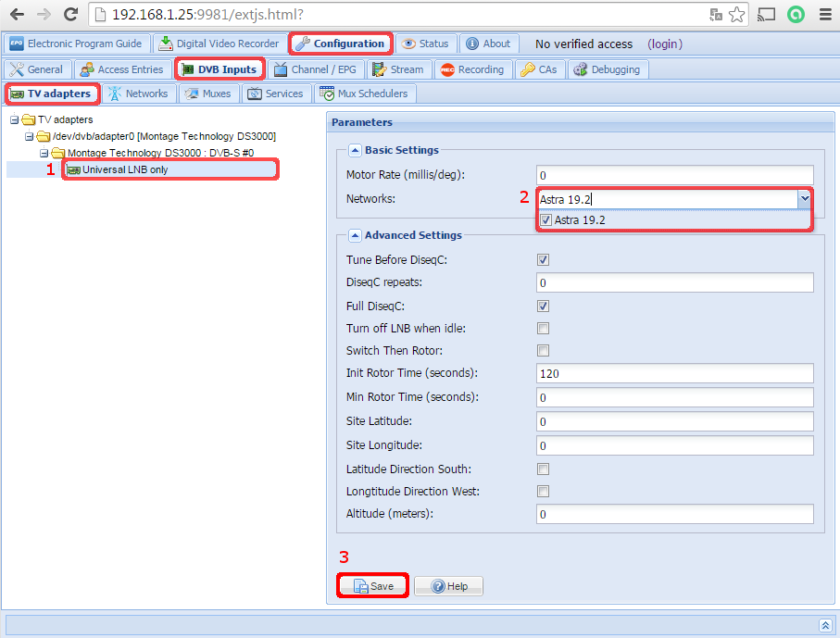The width and height of the screenshot is (840, 638).
Task: Click the Min Rotor Time field
Action: (x=675, y=397)
